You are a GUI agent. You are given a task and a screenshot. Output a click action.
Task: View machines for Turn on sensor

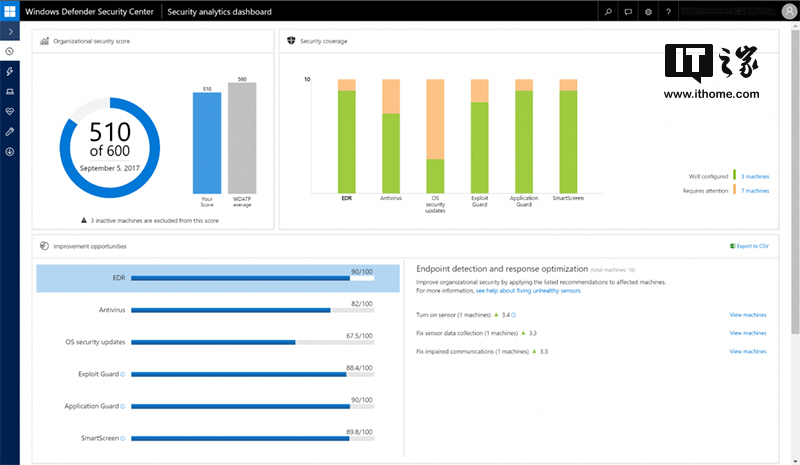point(748,314)
